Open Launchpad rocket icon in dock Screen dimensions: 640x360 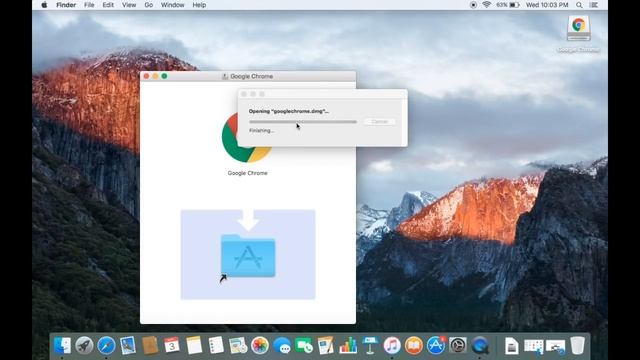(84, 346)
